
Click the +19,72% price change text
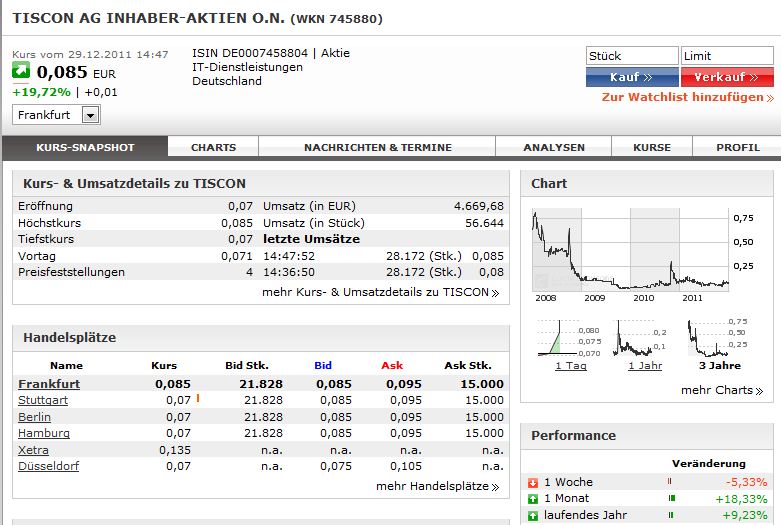(x=41, y=92)
